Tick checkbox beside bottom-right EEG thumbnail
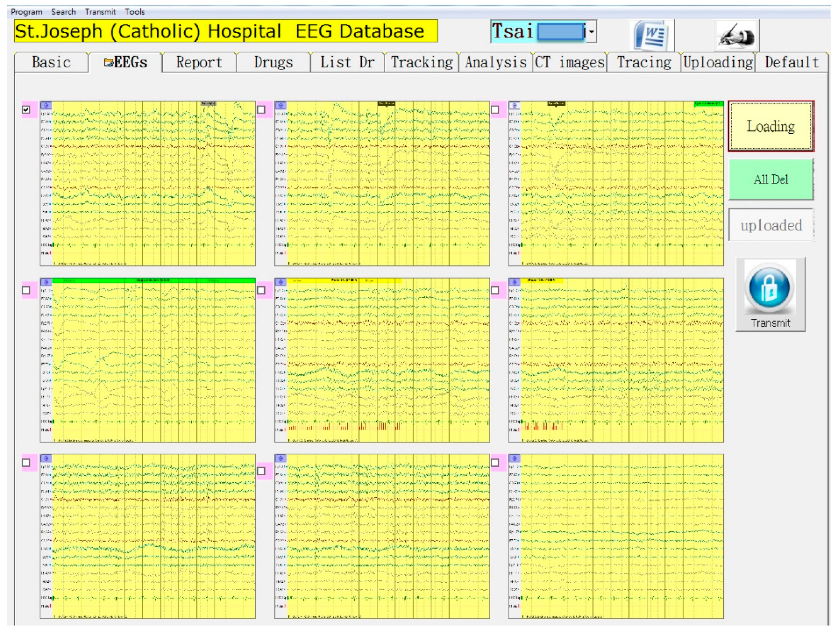Image resolution: width=840 pixels, height=633 pixels. [495, 463]
